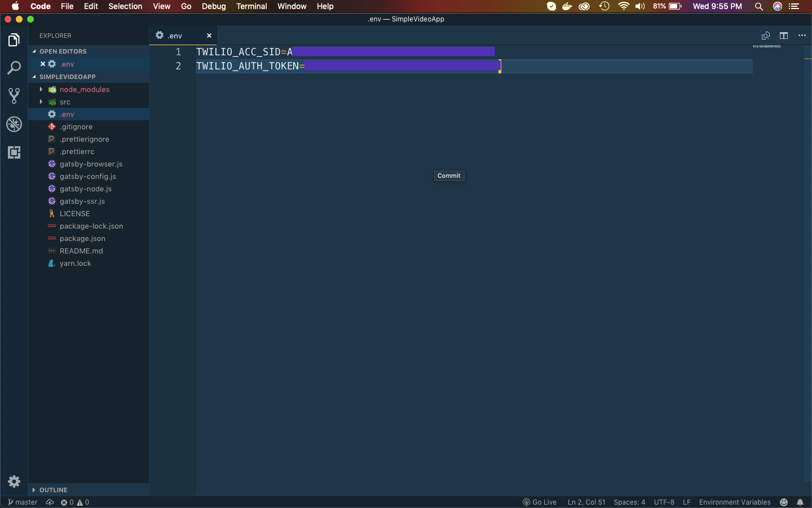
Task: Open the .gitignore file
Action: [89, 127]
